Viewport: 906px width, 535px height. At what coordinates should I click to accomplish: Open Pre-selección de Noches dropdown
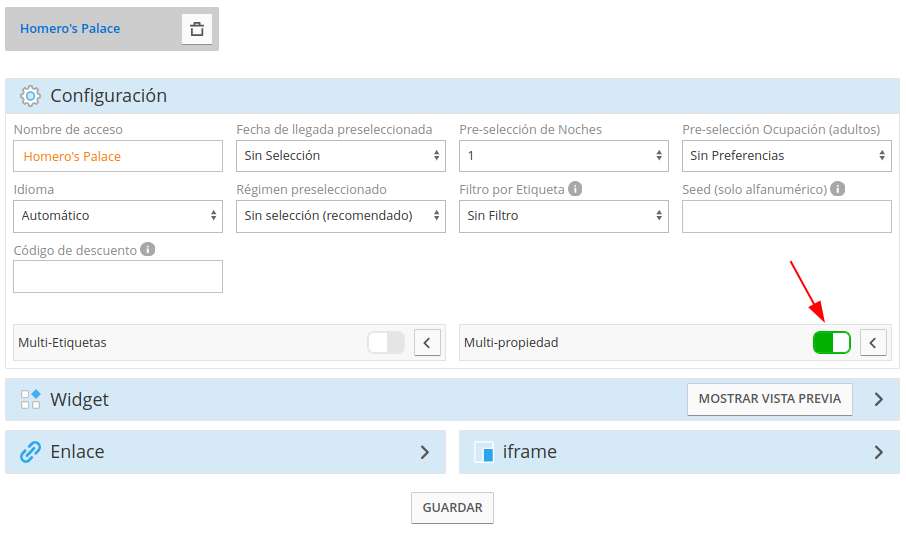tap(563, 156)
